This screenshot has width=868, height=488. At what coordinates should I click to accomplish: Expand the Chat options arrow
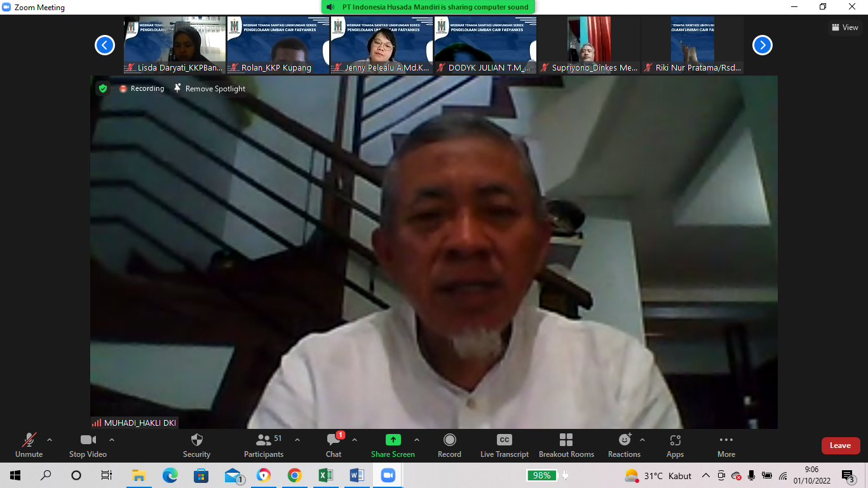(x=355, y=440)
